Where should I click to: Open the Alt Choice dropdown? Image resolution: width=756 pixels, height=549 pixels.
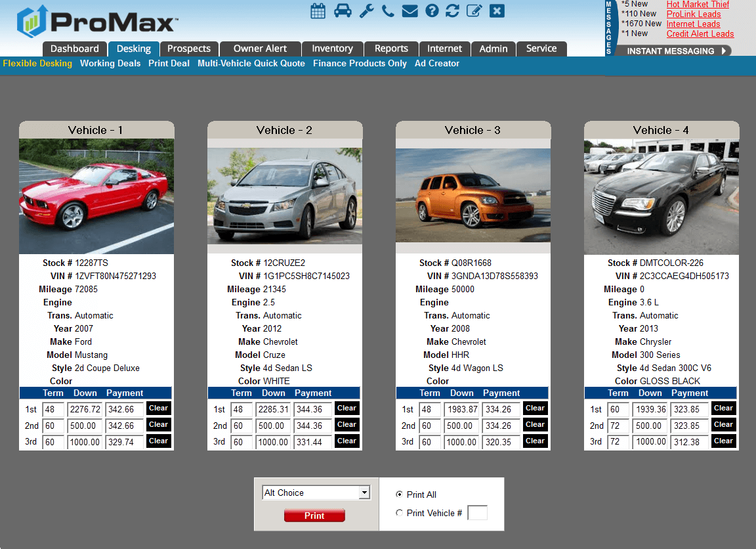click(x=316, y=493)
